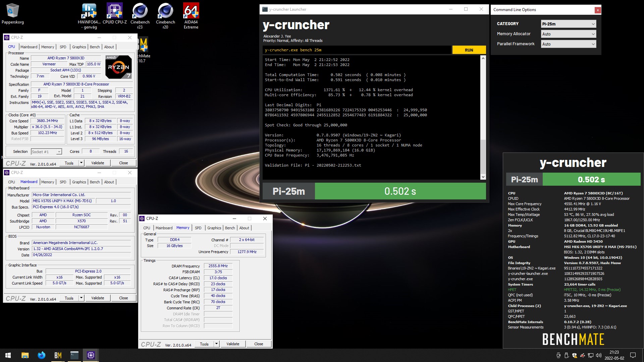Click the BenchMate result Pi-25m score label
The height and width of the screenshot is (362, 644).
[524, 179]
